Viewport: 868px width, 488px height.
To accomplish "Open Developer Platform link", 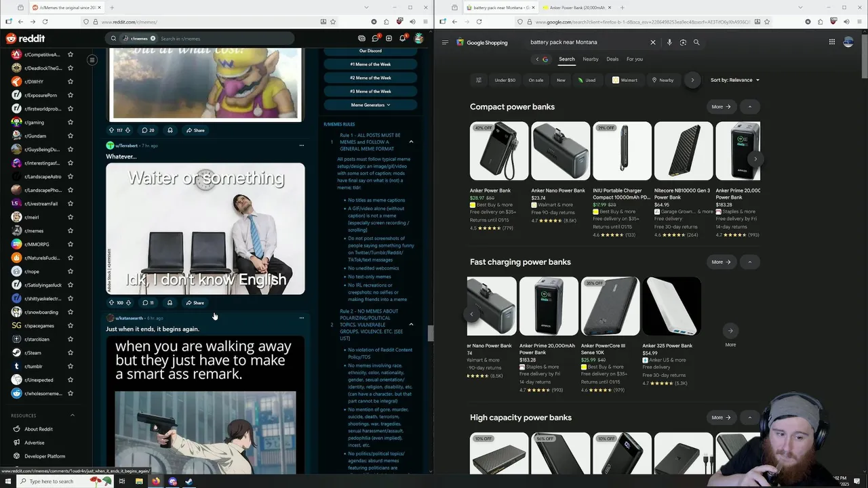I will pyautogui.click(x=45, y=456).
